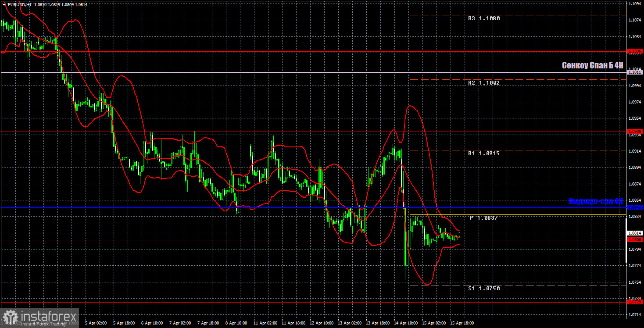Click the 1.0754 price axis value

[635, 282]
